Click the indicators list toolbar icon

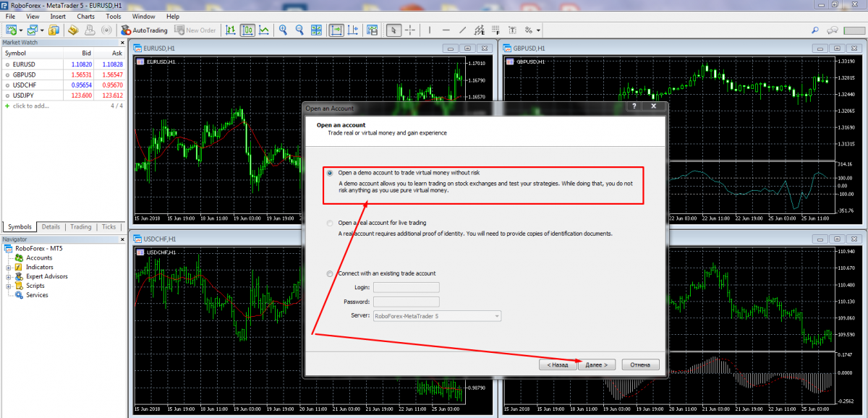(x=372, y=30)
